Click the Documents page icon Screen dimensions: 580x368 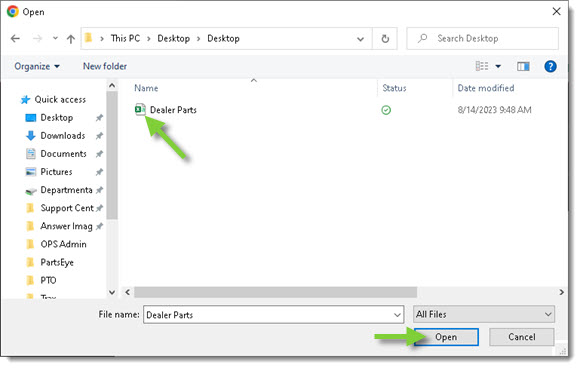click(x=31, y=154)
